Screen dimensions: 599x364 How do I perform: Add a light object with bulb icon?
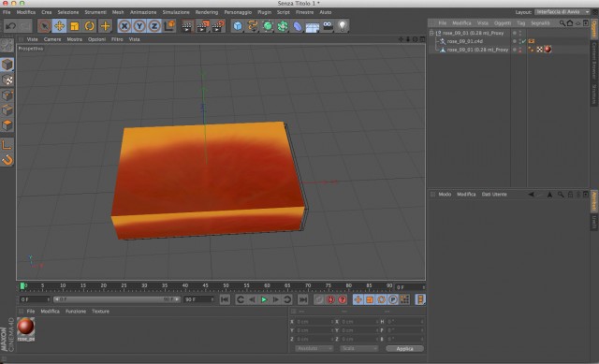(x=343, y=26)
